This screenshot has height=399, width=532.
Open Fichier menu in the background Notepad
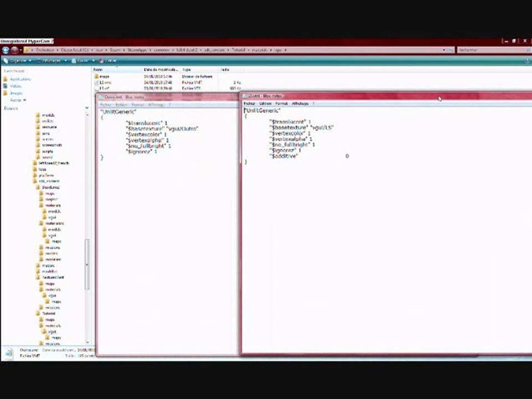(x=106, y=105)
